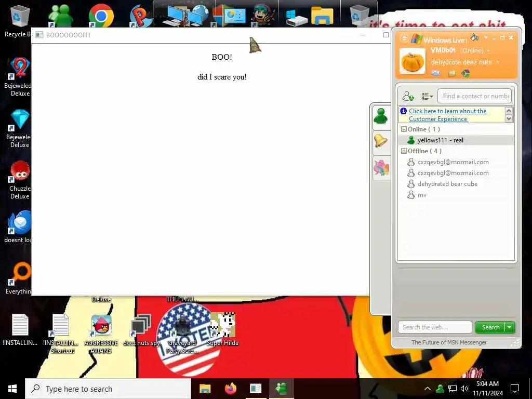
Task: Click the green Search button
Action: point(490,327)
